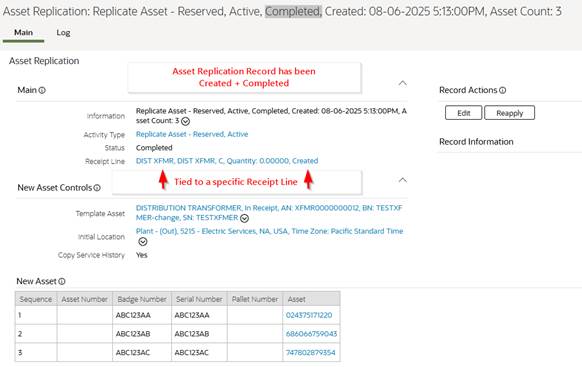Viewport: 582px width, 367px height.
Task: Open the Initial Location context menu arrow
Action: point(143,242)
